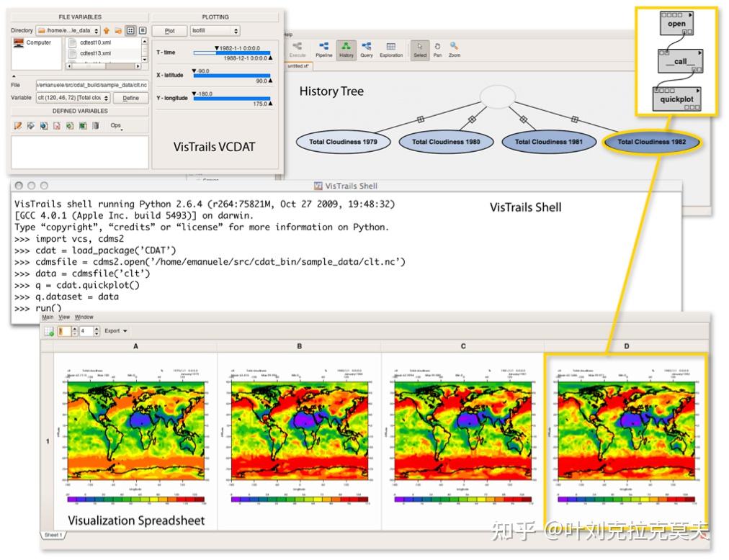Viewport: 729px width, 560px height.
Task: Open the Pipeline view in toolbar
Action: click(323, 49)
